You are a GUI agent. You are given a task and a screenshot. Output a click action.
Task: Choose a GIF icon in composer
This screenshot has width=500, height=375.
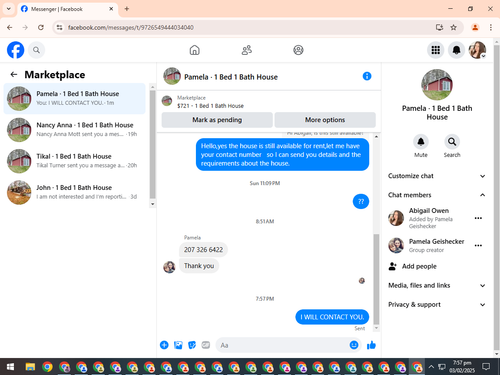(x=206, y=345)
